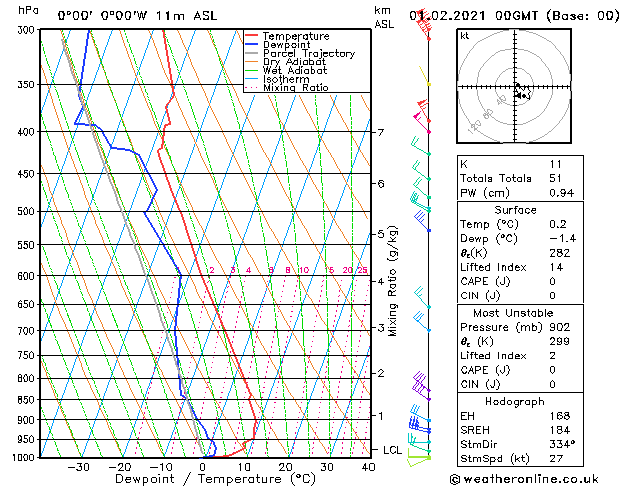The image size is (629, 486).
Task: Click the StmDir value "334°"
Action: click(x=562, y=445)
